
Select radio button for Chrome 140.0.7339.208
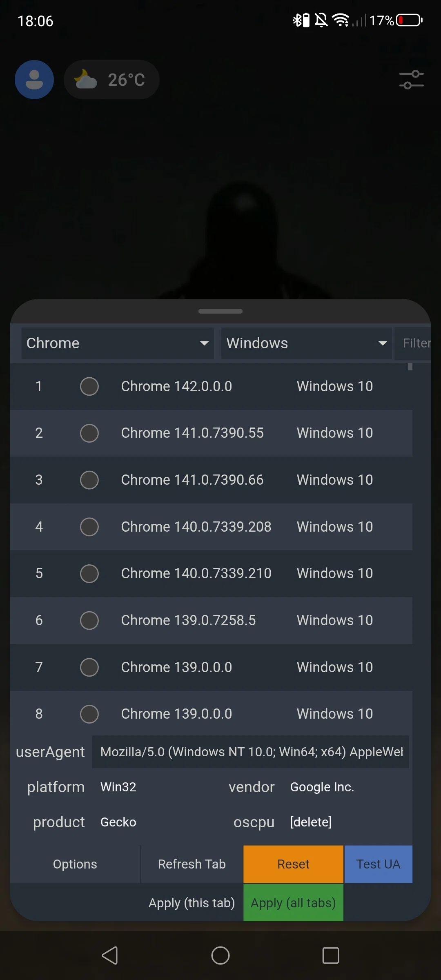[89, 527]
